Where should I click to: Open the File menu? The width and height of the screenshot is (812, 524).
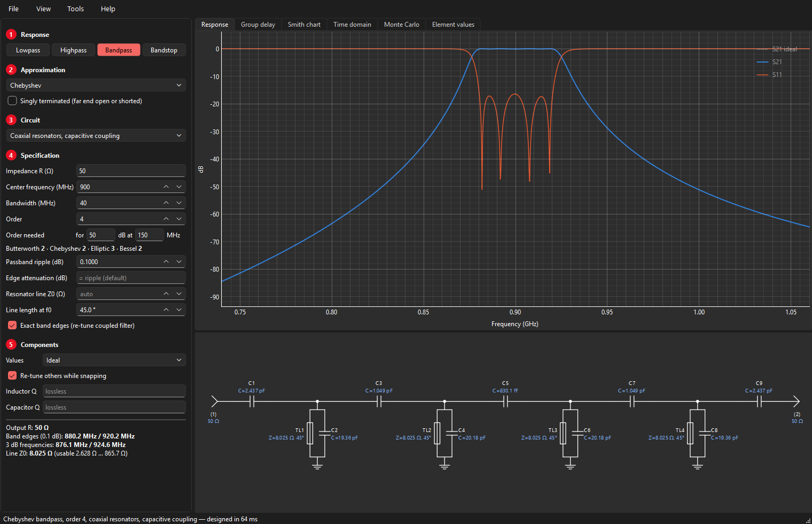tap(14, 9)
